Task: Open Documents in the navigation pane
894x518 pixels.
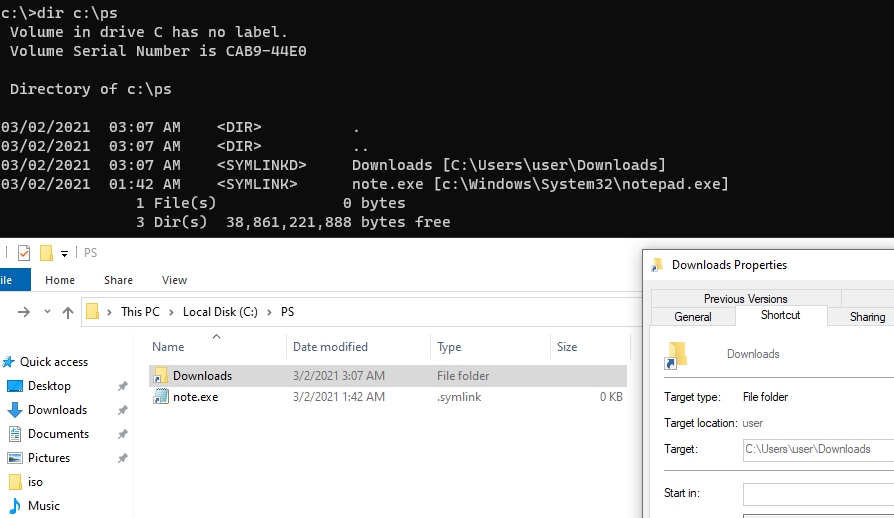Action: tap(58, 434)
